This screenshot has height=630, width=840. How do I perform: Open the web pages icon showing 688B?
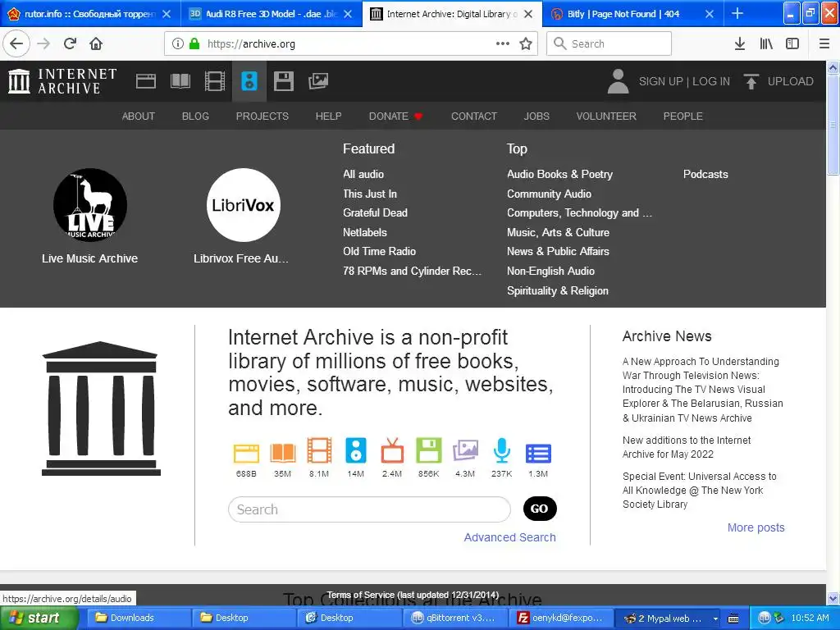point(246,453)
